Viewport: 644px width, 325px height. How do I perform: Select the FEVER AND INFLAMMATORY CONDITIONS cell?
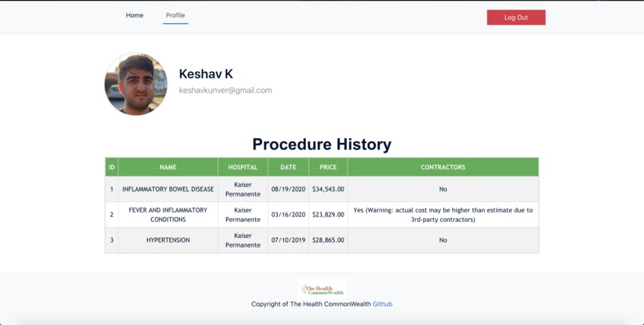pyautogui.click(x=168, y=215)
